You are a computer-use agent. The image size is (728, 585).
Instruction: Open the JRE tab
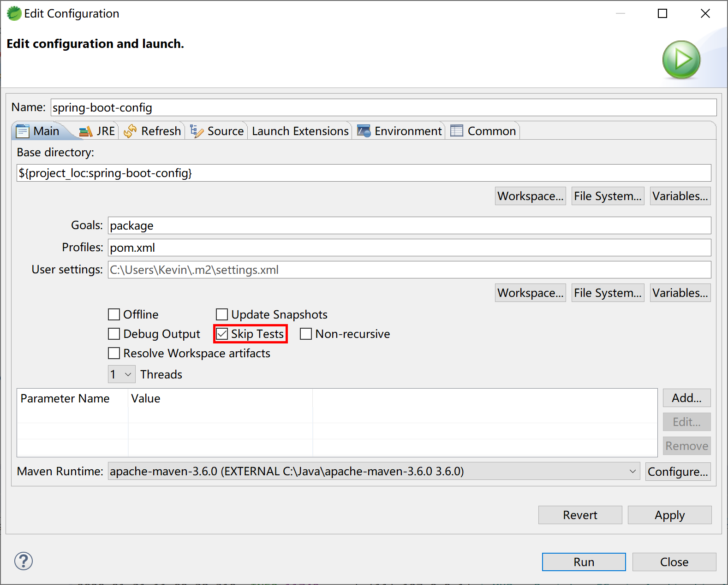98,131
